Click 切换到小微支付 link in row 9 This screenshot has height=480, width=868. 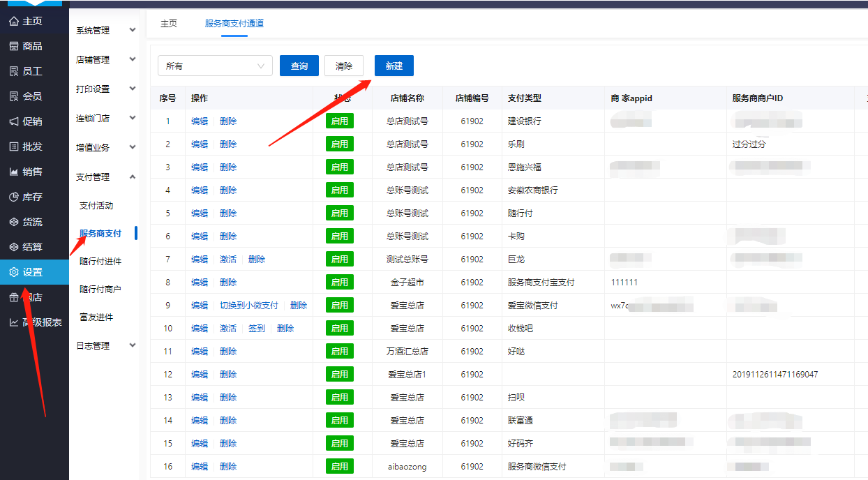249,306
